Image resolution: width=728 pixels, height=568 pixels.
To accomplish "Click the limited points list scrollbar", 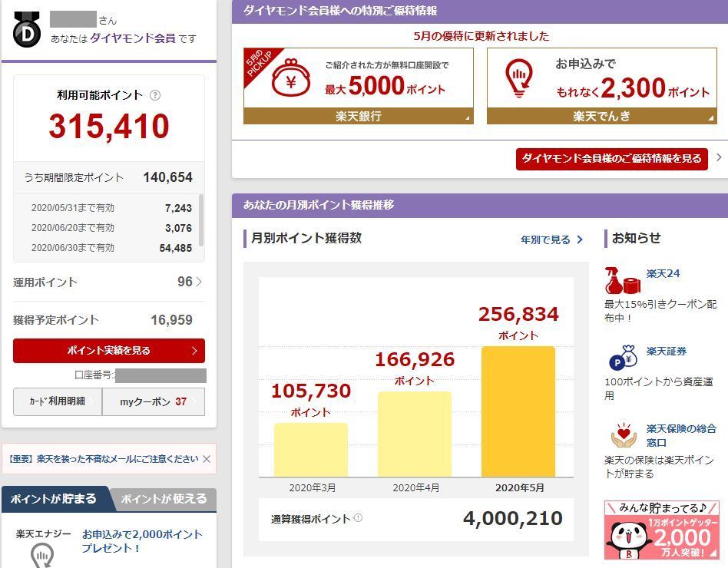I will click(201, 220).
